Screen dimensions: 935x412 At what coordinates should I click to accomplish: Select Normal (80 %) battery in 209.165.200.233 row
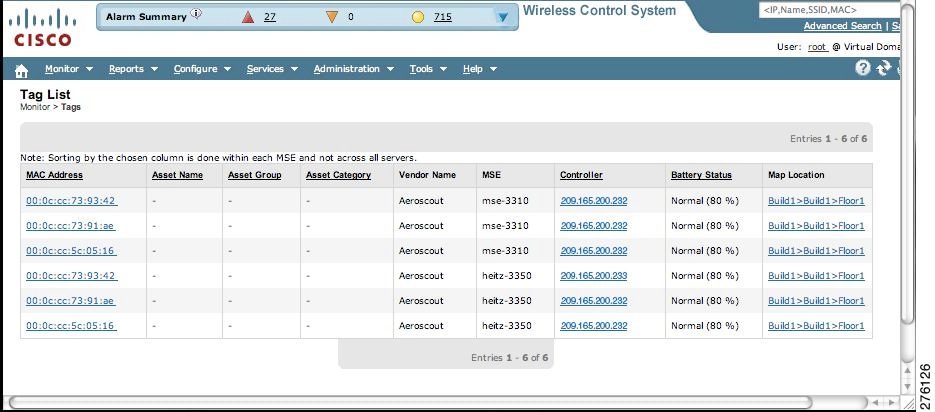[704, 276]
